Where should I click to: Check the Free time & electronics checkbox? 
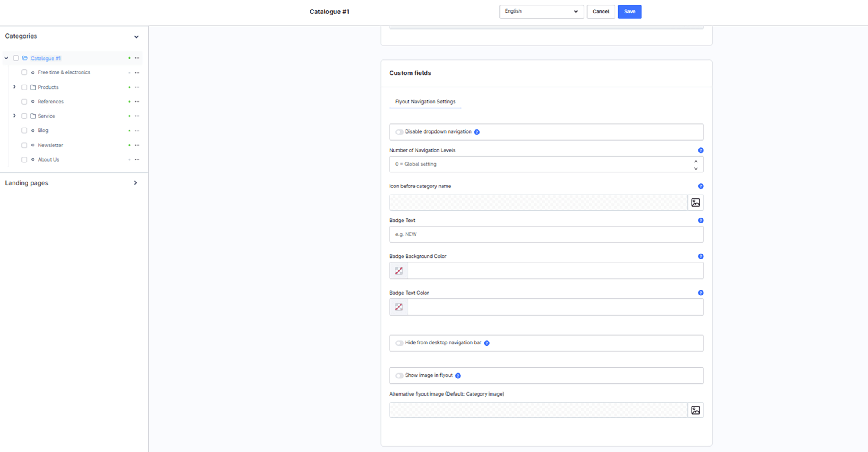click(24, 72)
